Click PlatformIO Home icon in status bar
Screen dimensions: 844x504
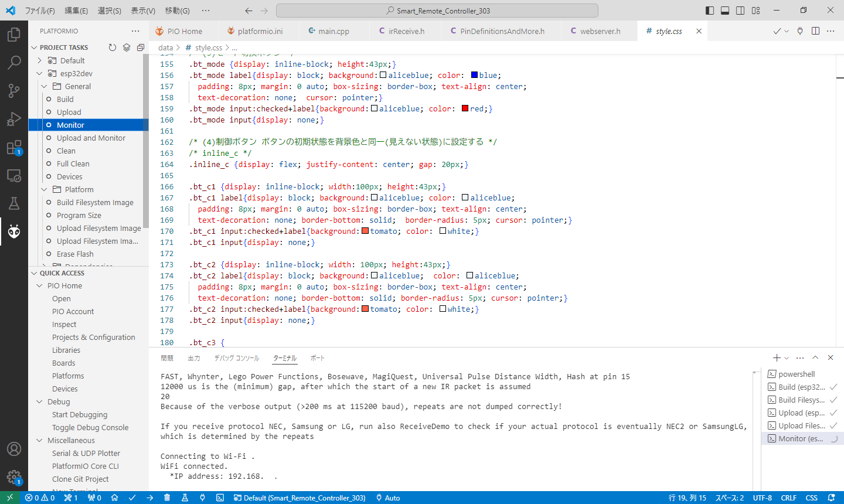point(115,498)
